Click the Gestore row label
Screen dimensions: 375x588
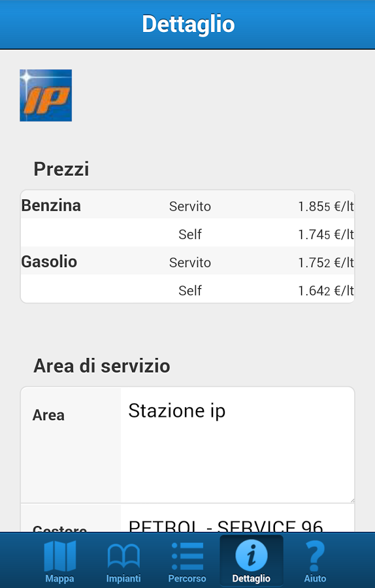(59, 528)
